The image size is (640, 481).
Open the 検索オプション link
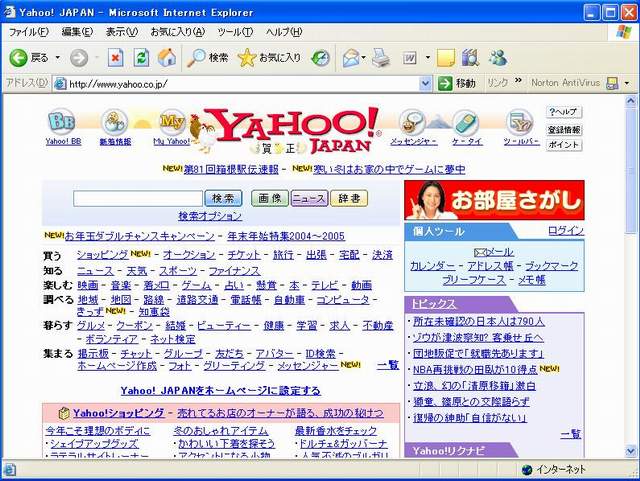point(210,216)
